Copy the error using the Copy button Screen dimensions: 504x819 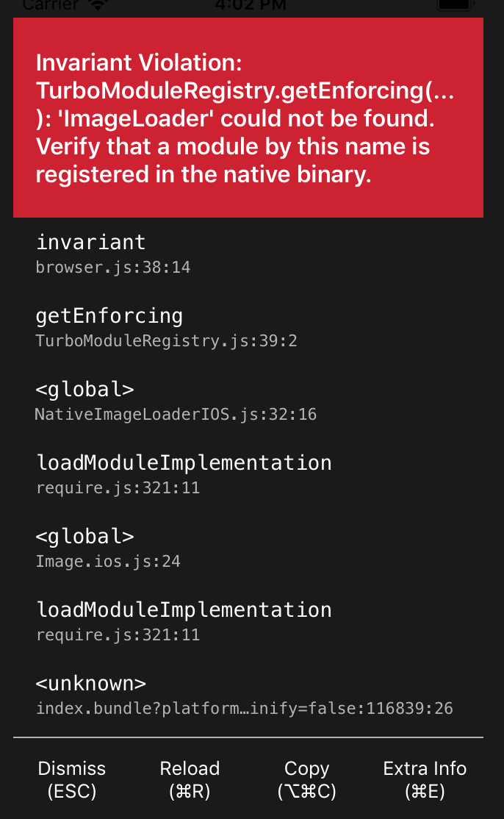coord(306,779)
